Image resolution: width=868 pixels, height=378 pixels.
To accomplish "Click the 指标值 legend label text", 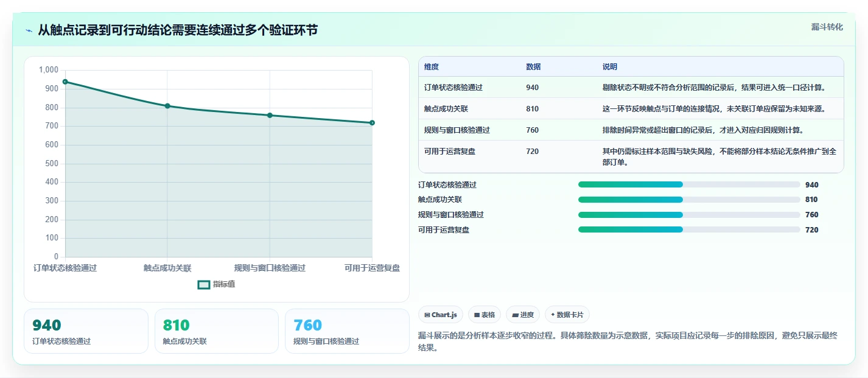I will (224, 284).
